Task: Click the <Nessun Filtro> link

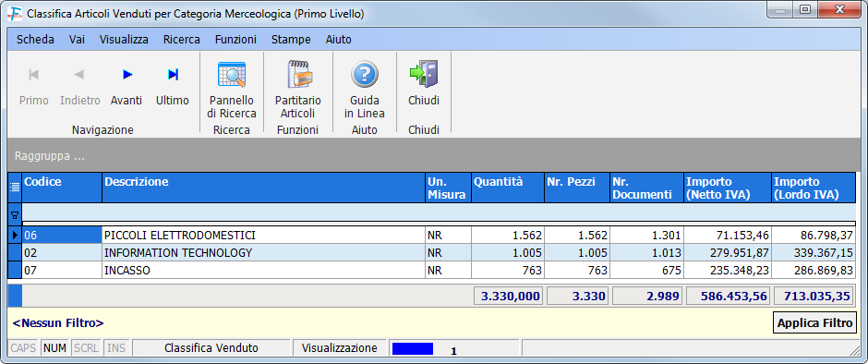Action: (58, 323)
